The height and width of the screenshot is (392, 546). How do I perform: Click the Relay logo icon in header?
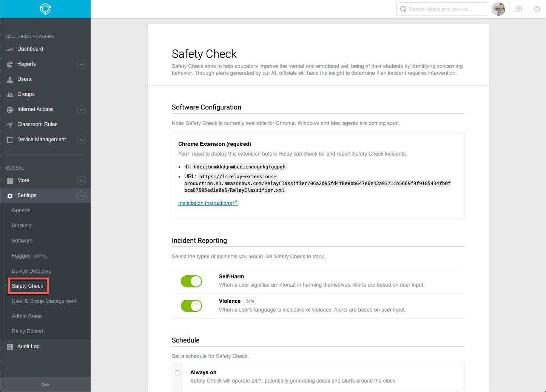pos(45,9)
